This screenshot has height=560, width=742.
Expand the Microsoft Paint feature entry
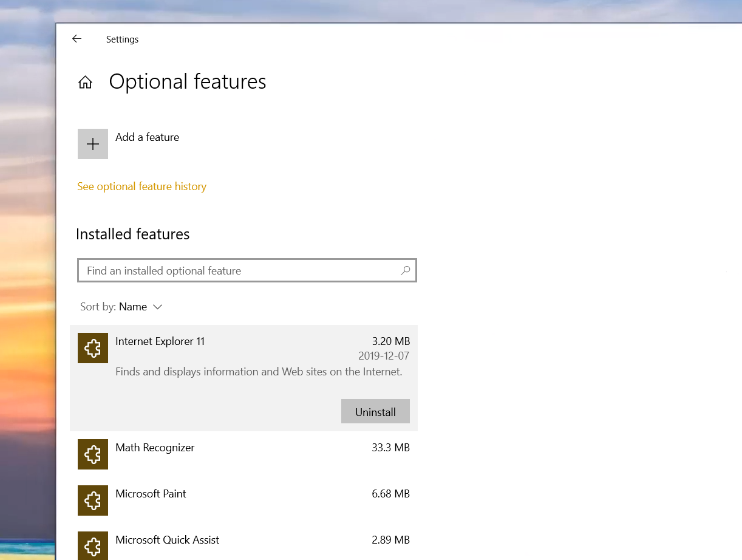[x=151, y=494]
